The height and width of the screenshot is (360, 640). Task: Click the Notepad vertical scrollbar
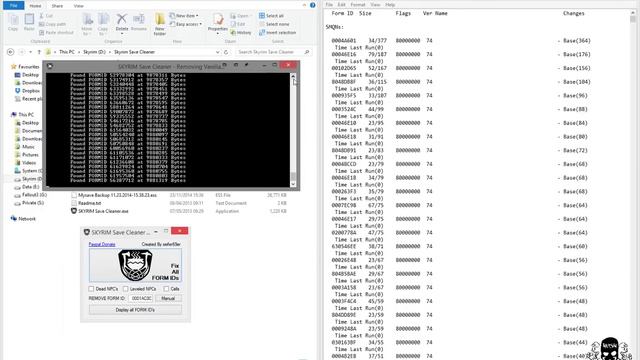[633, 184]
